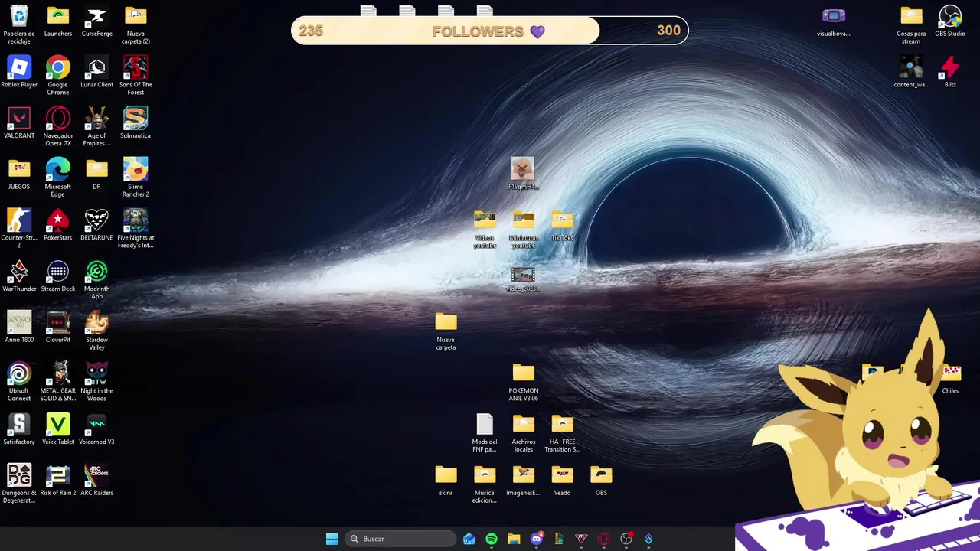Screen dimensions: 980x551
Task: Launch Satisfactory
Action: point(19,425)
